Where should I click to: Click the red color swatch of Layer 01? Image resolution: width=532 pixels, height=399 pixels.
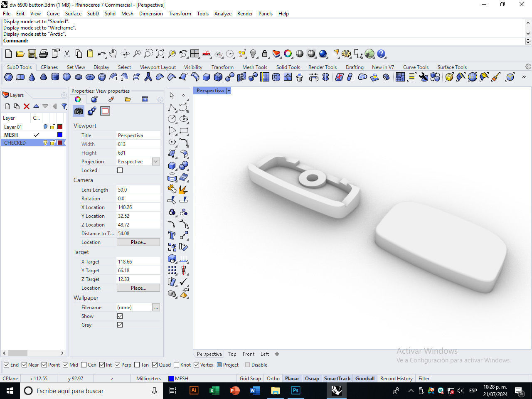(x=60, y=127)
